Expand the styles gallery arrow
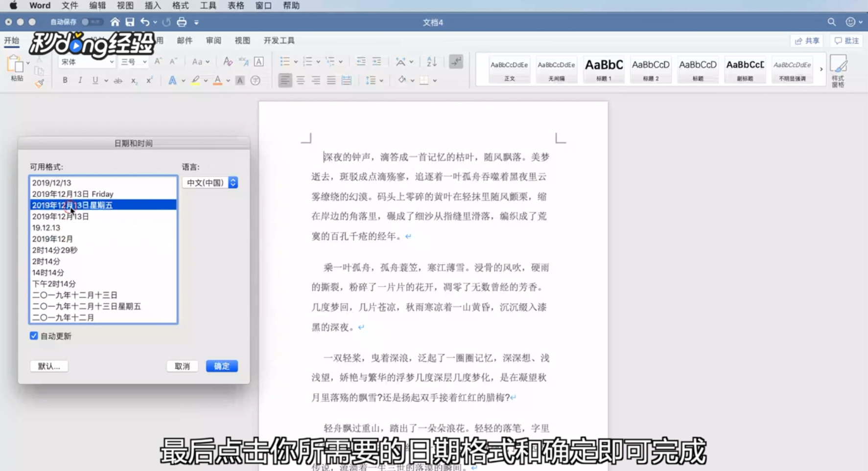 tap(821, 69)
